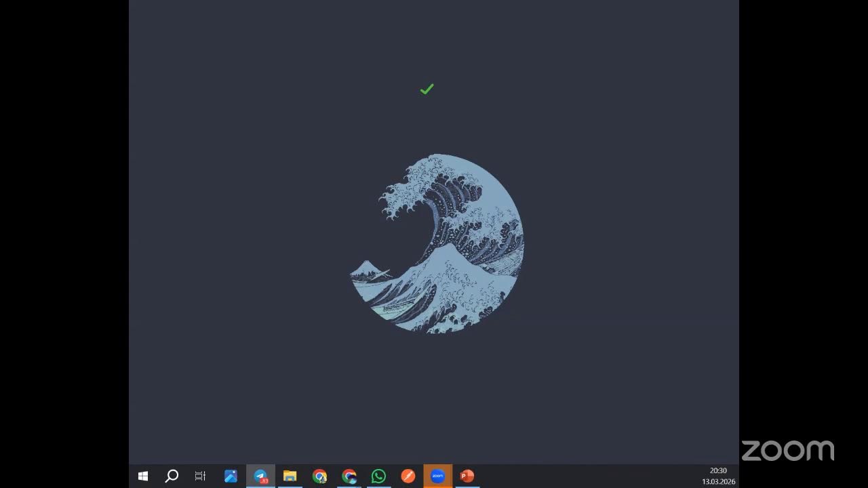The image size is (868, 488).
Task: Open Task View from the taskbar
Action: click(200, 476)
